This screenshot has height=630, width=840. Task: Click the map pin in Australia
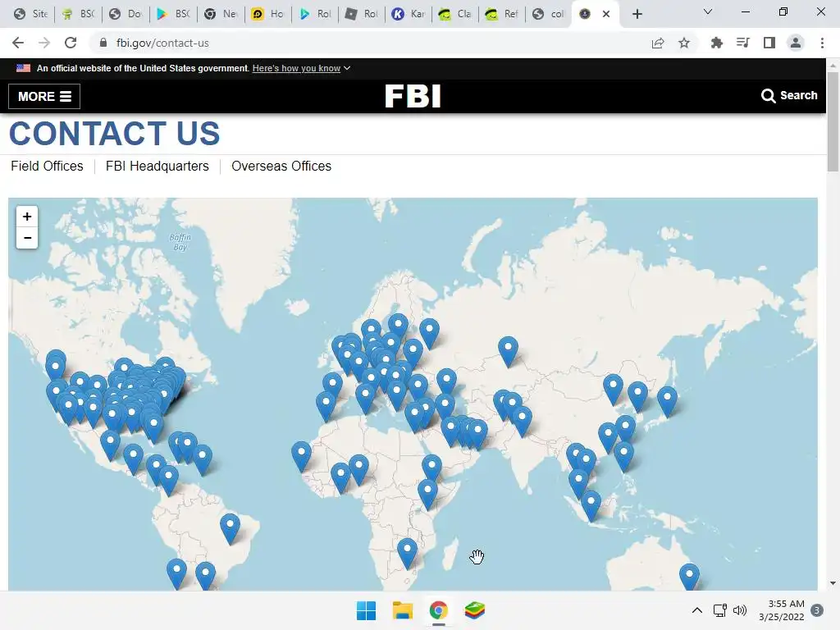pyautogui.click(x=689, y=577)
